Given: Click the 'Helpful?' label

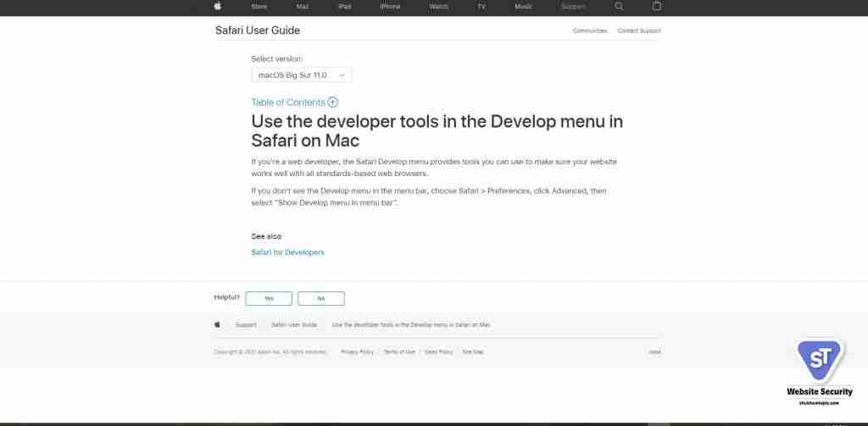Looking at the screenshot, I should coord(227,297).
